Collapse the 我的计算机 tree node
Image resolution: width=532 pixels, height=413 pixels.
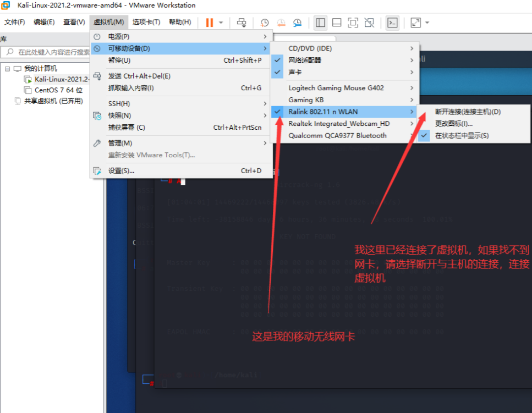point(7,69)
